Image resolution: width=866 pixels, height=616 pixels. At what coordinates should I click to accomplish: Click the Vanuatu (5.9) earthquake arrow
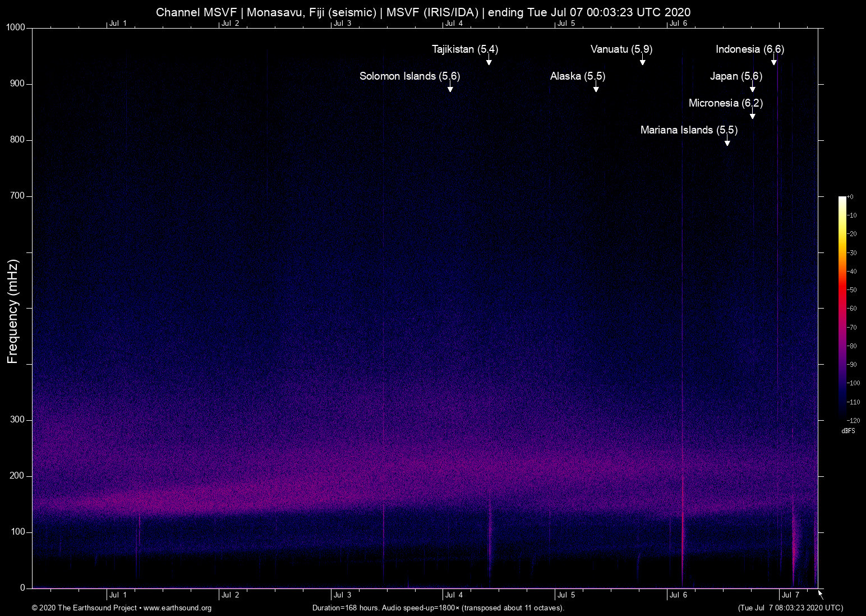tap(643, 61)
